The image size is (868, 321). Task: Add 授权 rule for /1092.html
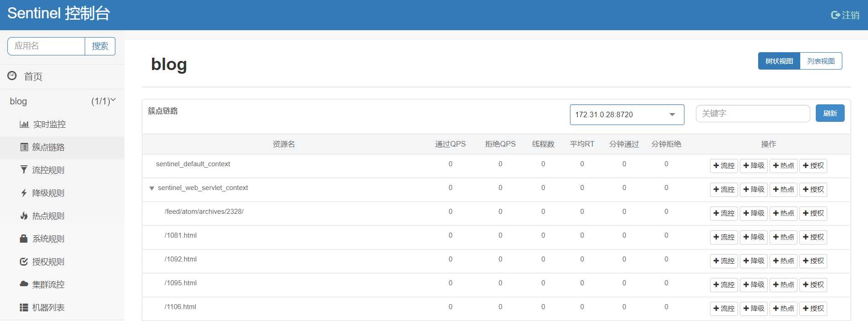click(x=813, y=261)
